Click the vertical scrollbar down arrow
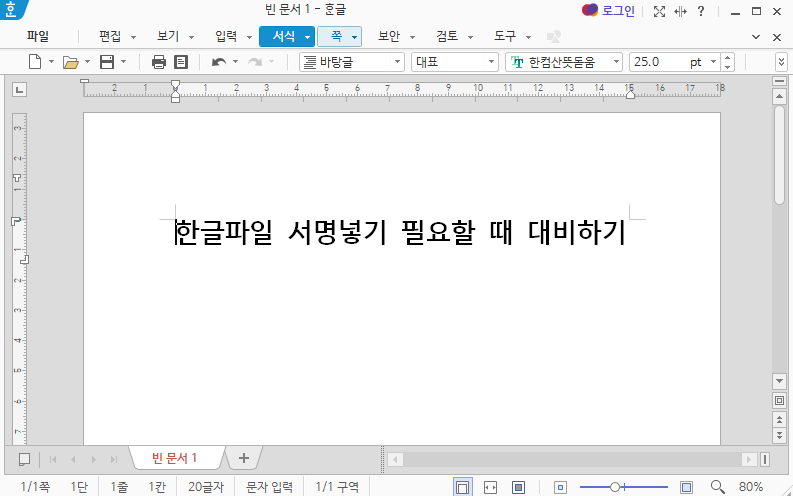The image size is (793, 496). click(x=779, y=381)
